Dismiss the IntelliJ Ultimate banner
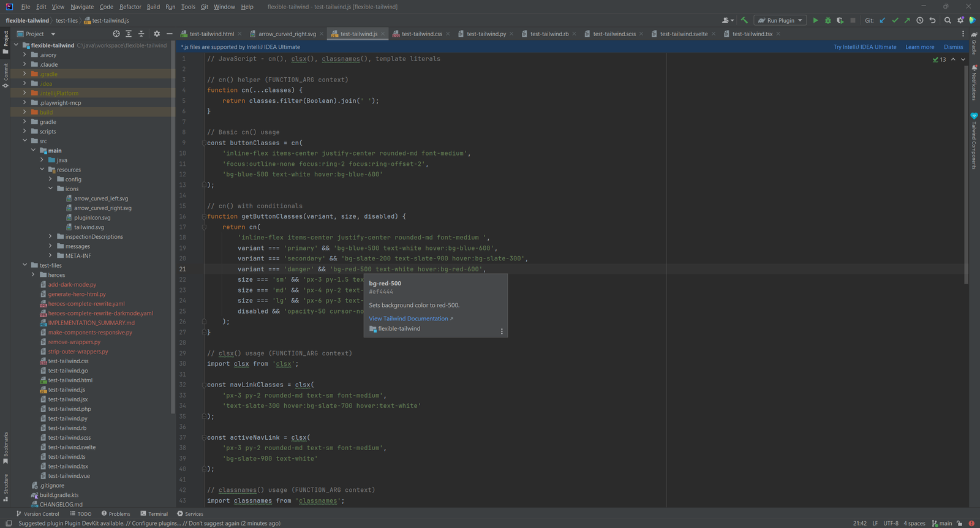Screen dimensions: 980x528 (x=954, y=47)
